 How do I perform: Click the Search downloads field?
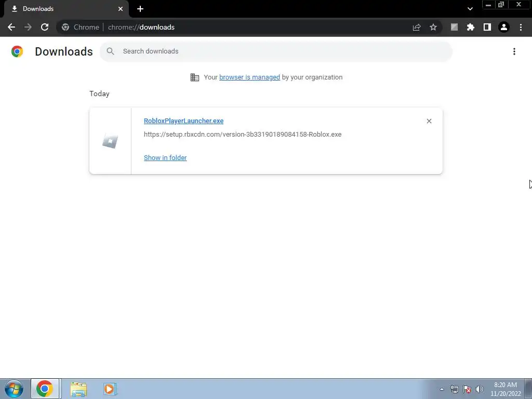tap(276, 51)
